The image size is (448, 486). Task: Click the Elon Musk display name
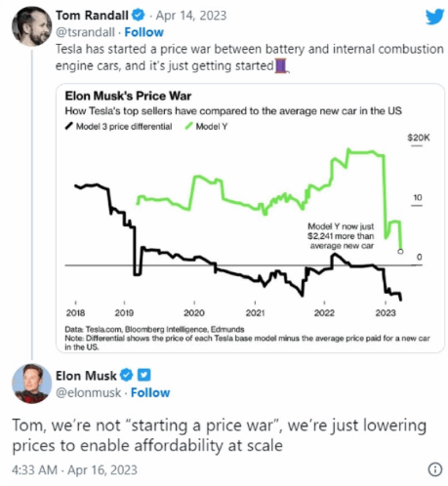tap(86, 376)
